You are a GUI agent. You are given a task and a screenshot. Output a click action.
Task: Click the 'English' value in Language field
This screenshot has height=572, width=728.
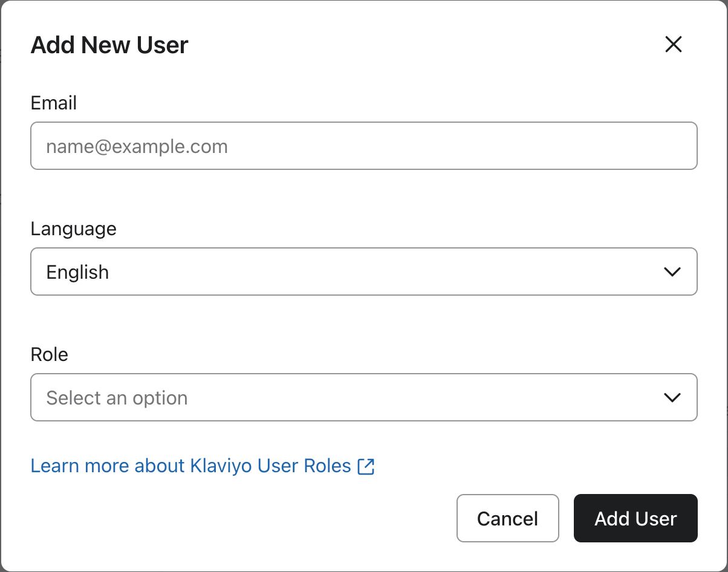pyautogui.click(x=77, y=272)
